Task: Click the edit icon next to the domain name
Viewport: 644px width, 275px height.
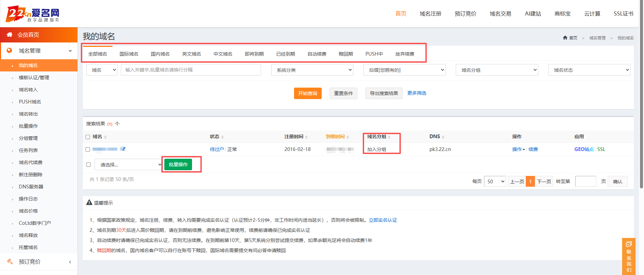Action: click(x=123, y=149)
